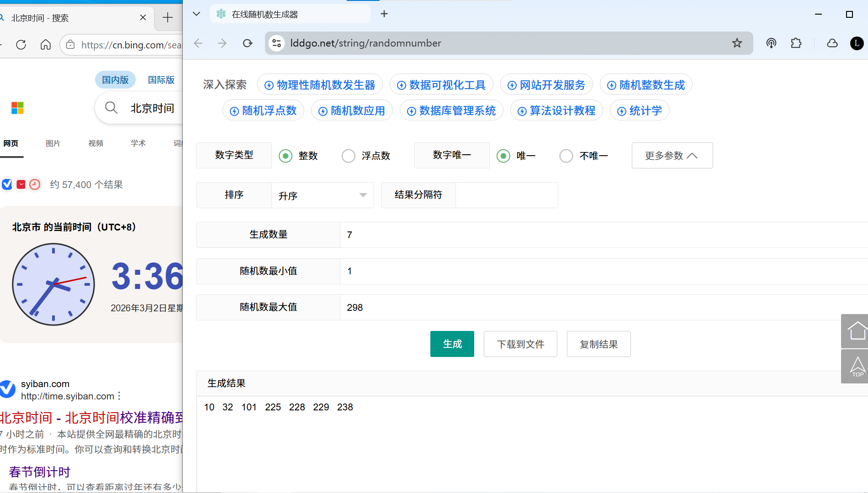This screenshot has height=493, width=868.
Task: Open 数据可视化工具 suggestion link
Action: [441, 85]
